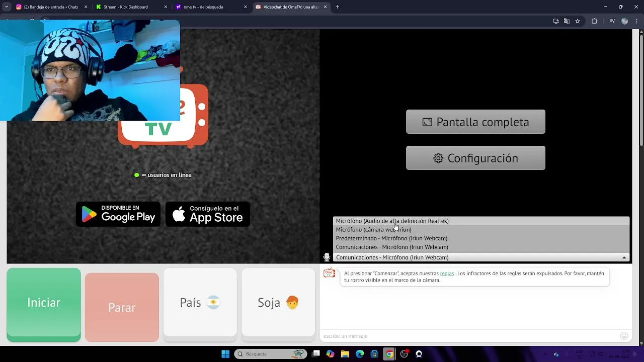Viewport: 644px width, 362px height.
Task: Open the reglas link in the notice
Action: [447, 274]
